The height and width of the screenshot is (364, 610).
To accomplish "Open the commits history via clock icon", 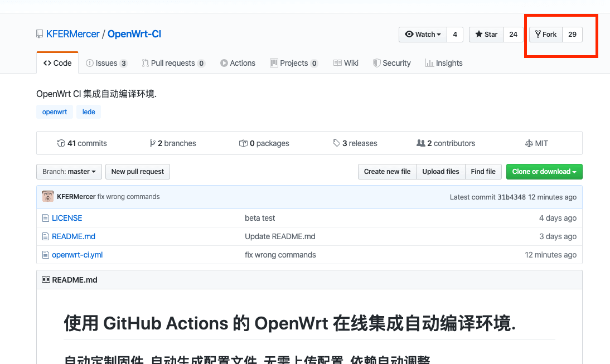I will [61, 143].
